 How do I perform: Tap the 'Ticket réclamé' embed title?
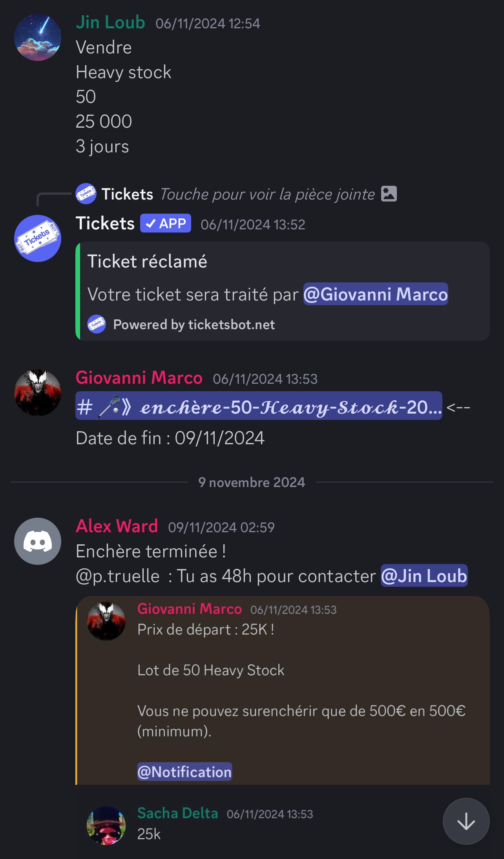[x=147, y=261]
